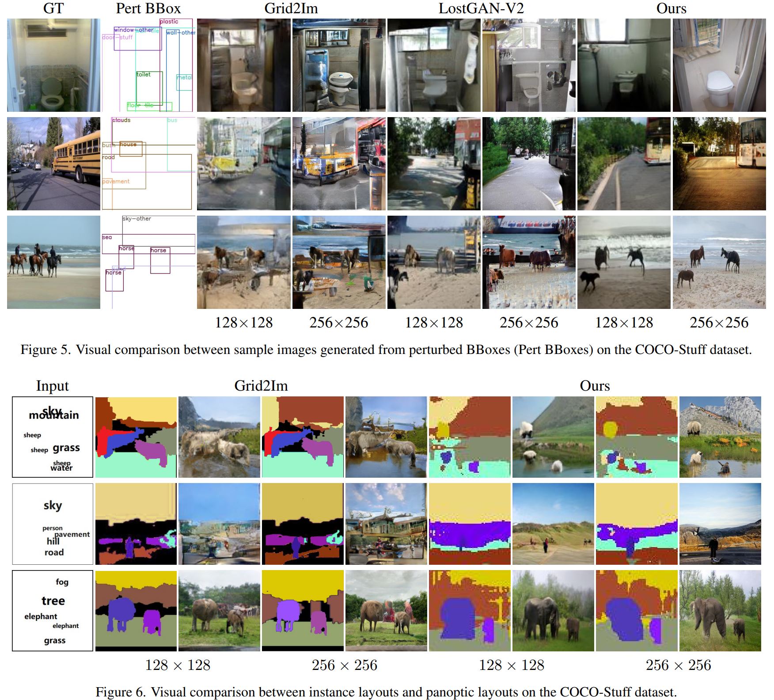Click the input layout box with fog and elephants
Viewport: 774px width, 700px height.
click(x=53, y=611)
